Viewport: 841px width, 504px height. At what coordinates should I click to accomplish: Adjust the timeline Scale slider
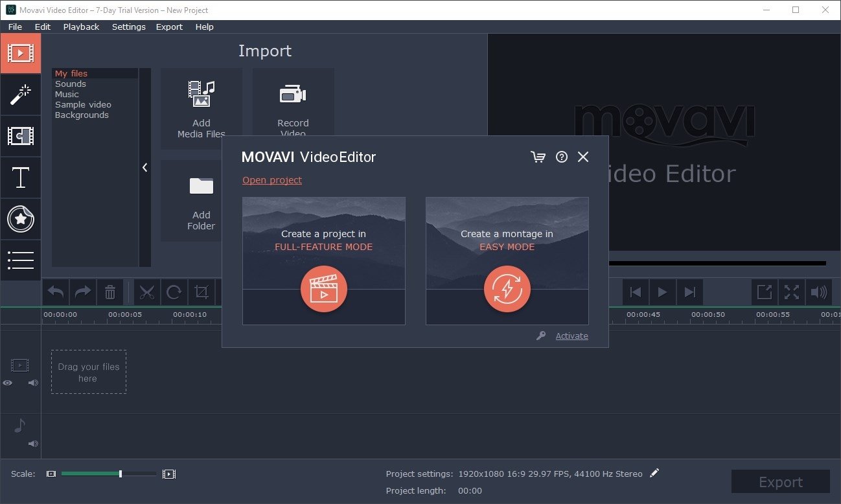pos(120,474)
